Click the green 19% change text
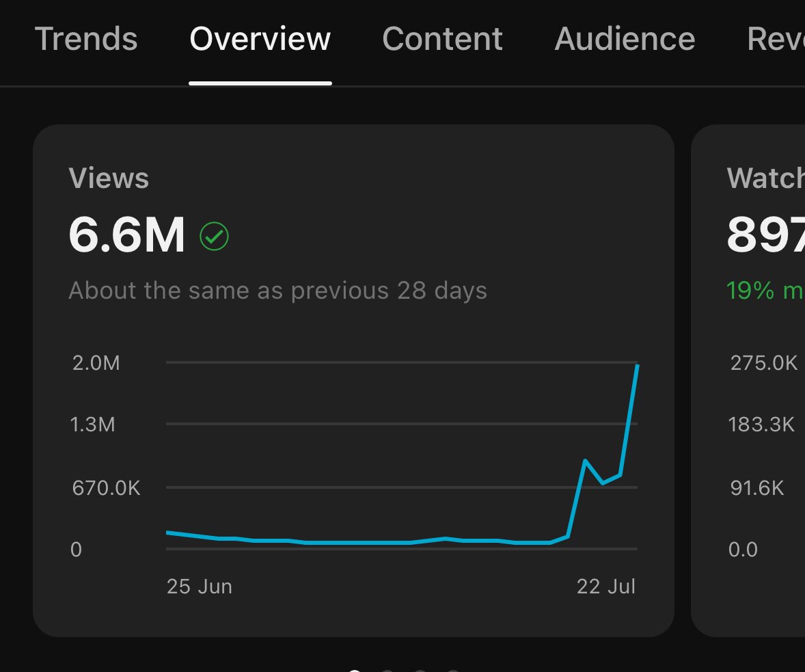 [765, 291]
